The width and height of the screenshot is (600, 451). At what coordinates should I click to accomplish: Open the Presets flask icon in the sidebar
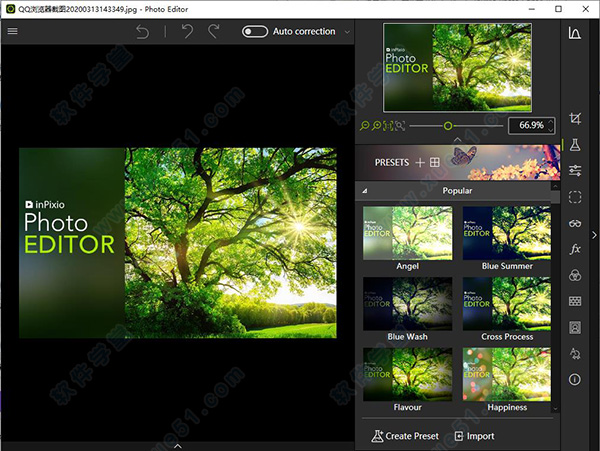[x=575, y=145]
